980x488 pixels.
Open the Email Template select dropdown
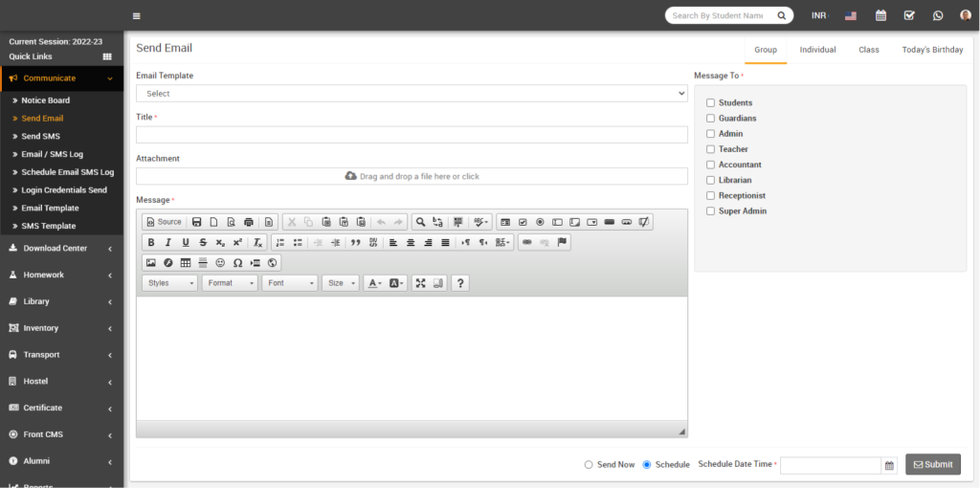412,94
